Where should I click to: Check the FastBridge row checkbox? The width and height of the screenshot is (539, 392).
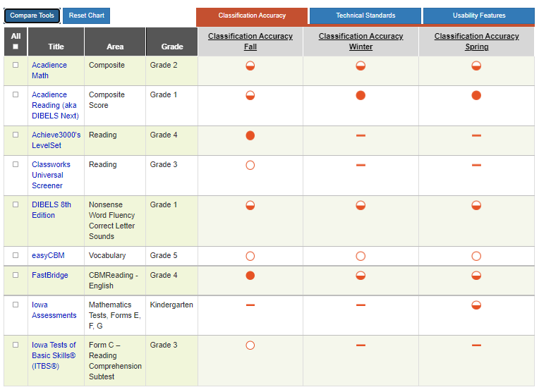pyautogui.click(x=16, y=275)
